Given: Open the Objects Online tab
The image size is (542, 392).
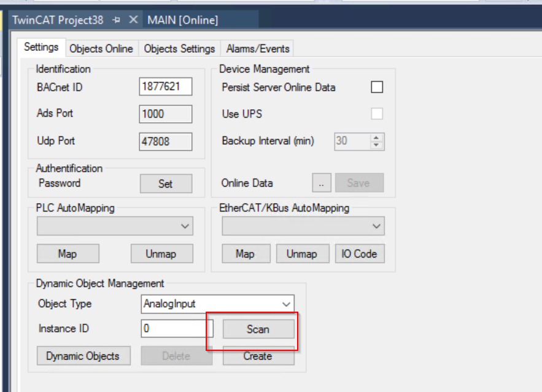Looking at the screenshot, I should click(101, 48).
